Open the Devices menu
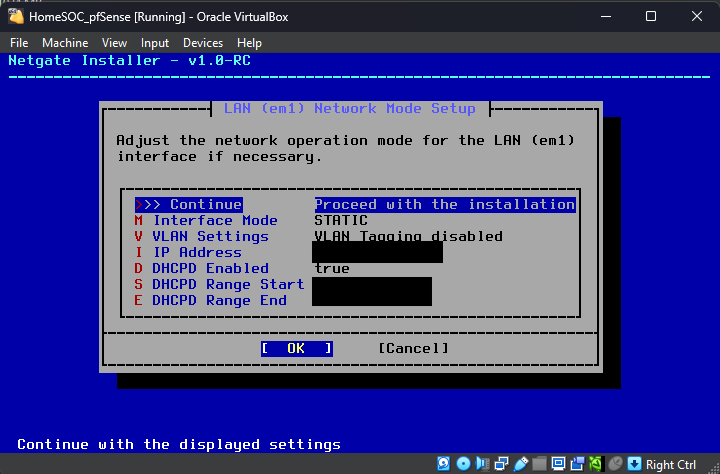The height and width of the screenshot is (474, 720). tap(203, 43)
